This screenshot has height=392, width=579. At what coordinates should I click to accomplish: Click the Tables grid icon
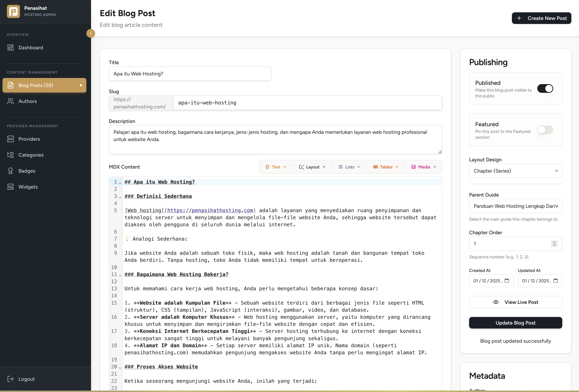pos(375,167)
